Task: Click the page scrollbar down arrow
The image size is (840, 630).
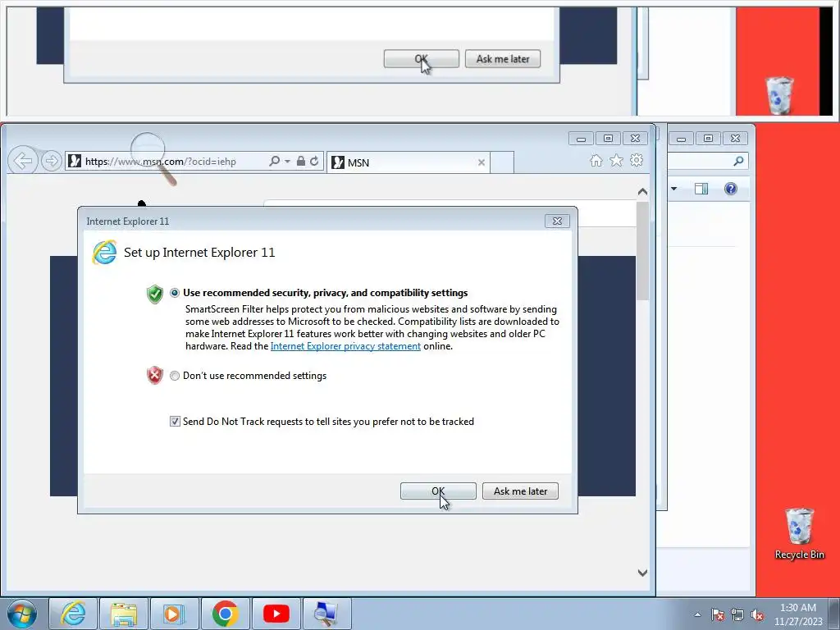Action: tap(643, 573)
